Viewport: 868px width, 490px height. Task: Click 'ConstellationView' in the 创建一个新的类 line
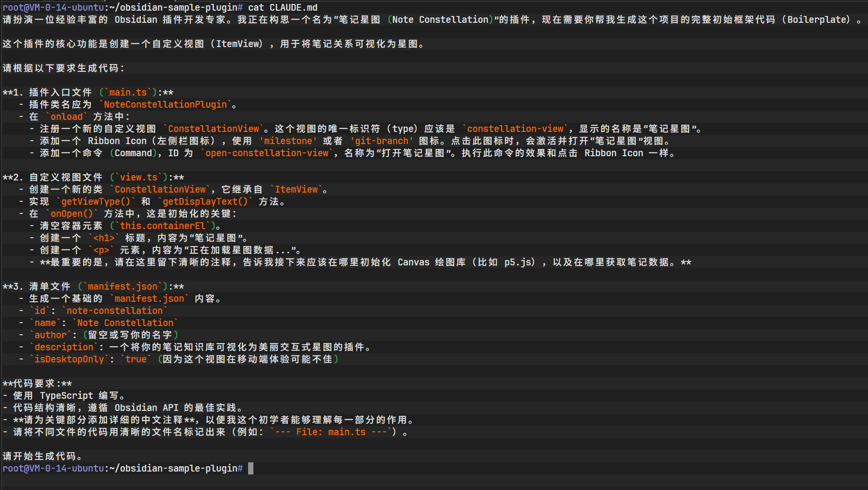160,189
